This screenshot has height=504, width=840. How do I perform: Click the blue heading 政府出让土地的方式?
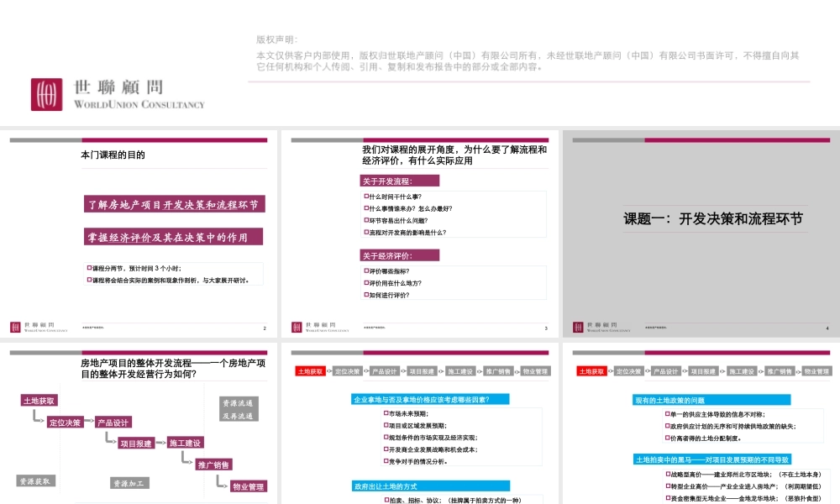click(x=430, y=486)
